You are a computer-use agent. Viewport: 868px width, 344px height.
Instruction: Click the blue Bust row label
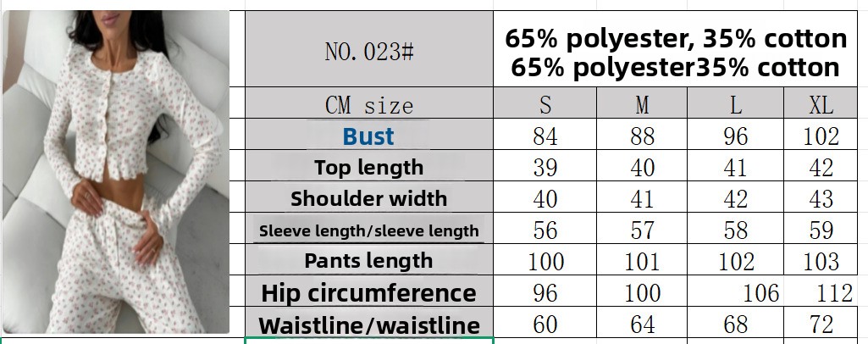point(368,136)
